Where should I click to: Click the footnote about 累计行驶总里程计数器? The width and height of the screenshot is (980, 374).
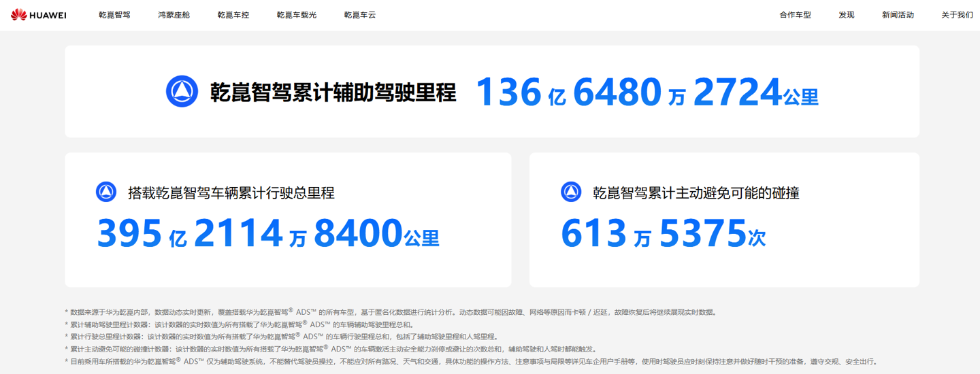(x=281, y=337)
